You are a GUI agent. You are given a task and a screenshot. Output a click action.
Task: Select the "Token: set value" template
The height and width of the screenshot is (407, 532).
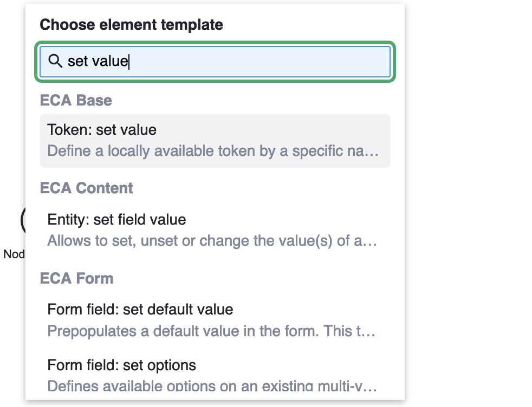pos(102,130)
